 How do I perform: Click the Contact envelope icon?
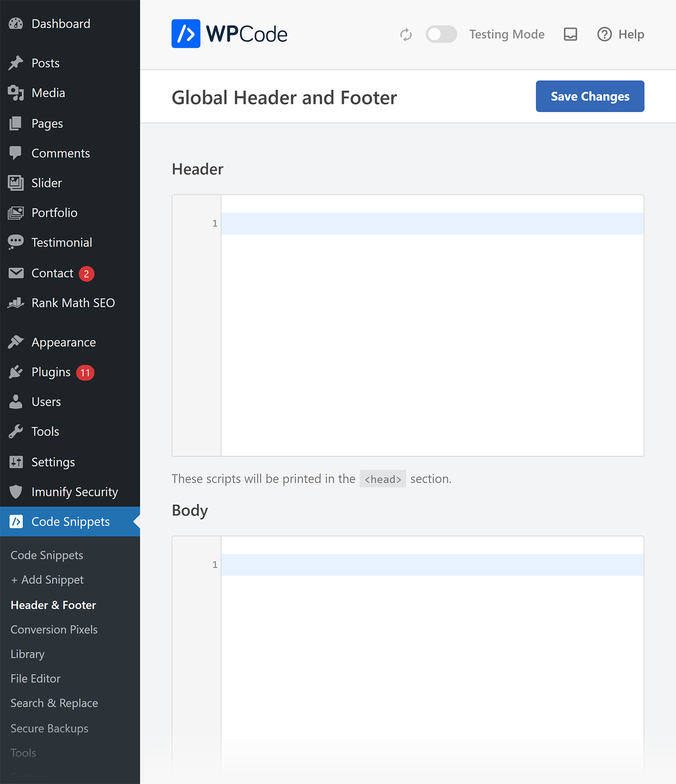[x=16, y=273]
